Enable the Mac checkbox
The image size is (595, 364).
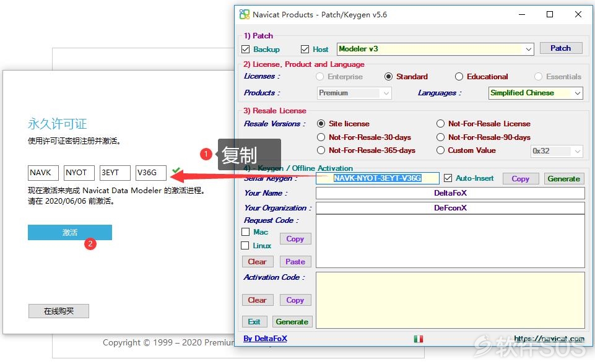pos(246,232)
